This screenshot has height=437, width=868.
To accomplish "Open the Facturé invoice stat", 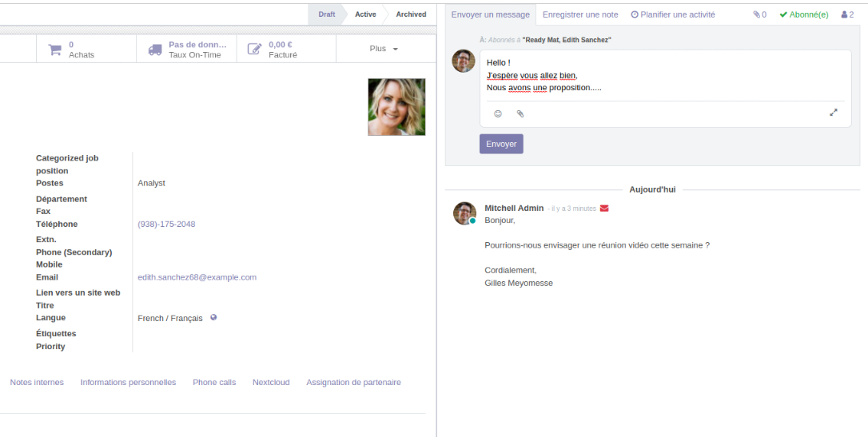I will [x=286, y=50].
